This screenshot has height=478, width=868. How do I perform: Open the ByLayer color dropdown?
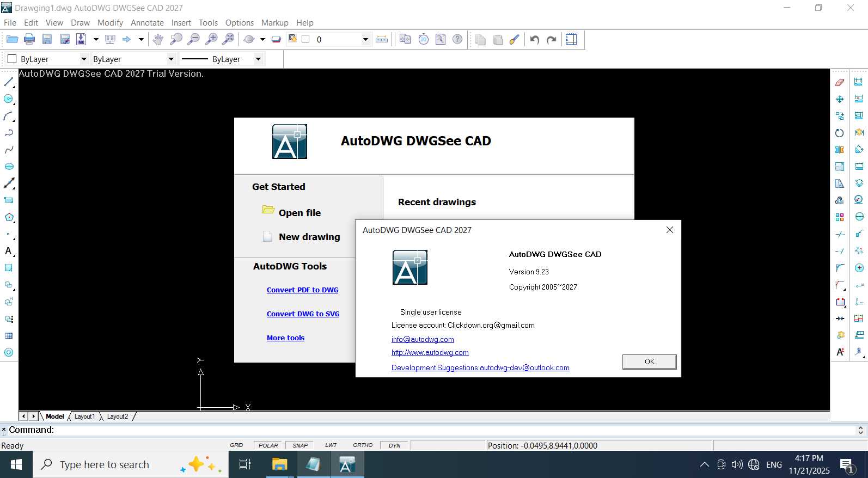84,59
